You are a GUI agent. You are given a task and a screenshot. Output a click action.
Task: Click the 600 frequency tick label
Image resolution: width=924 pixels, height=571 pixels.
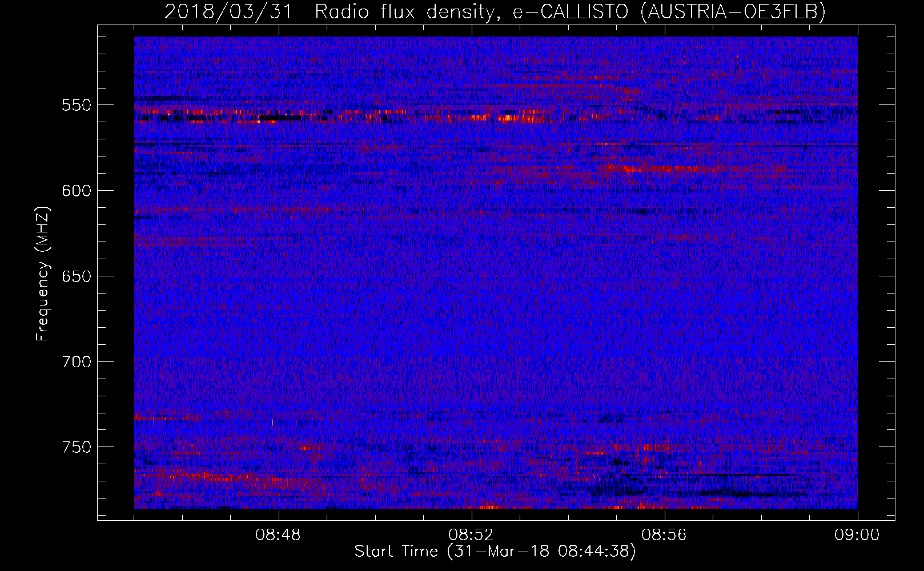tap(77, 191)
